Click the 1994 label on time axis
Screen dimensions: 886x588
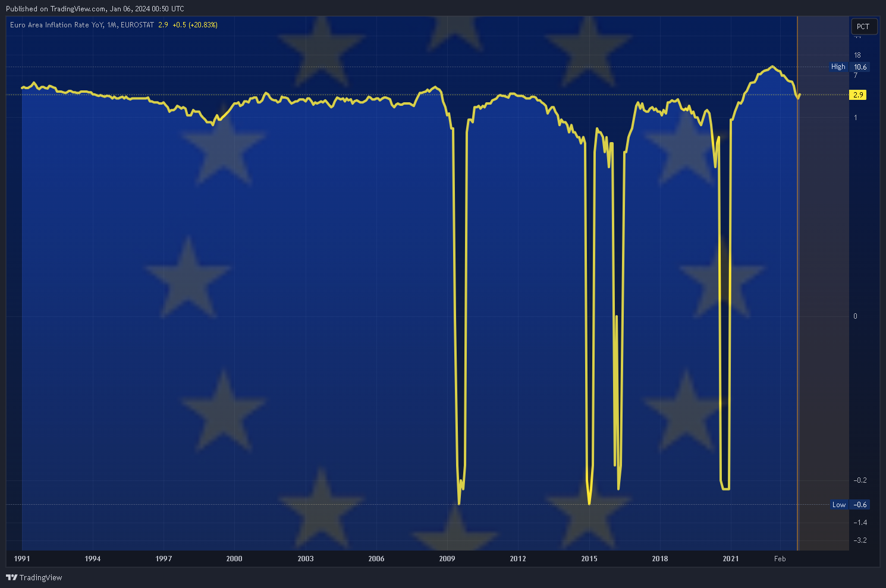93,559
